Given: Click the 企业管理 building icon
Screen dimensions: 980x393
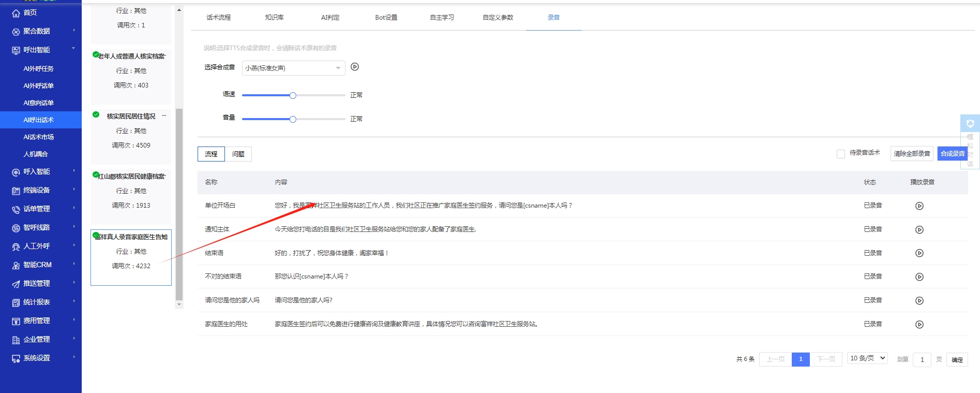Looking at the screenshot, I should pyautogui.click(x=16, y=340).
